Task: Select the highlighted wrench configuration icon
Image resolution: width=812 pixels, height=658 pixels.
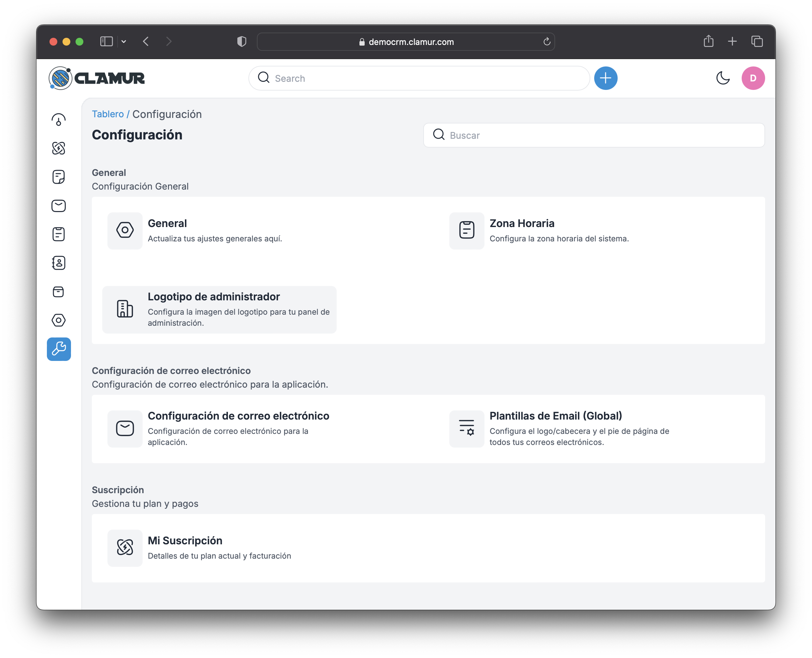Action: 59,349
